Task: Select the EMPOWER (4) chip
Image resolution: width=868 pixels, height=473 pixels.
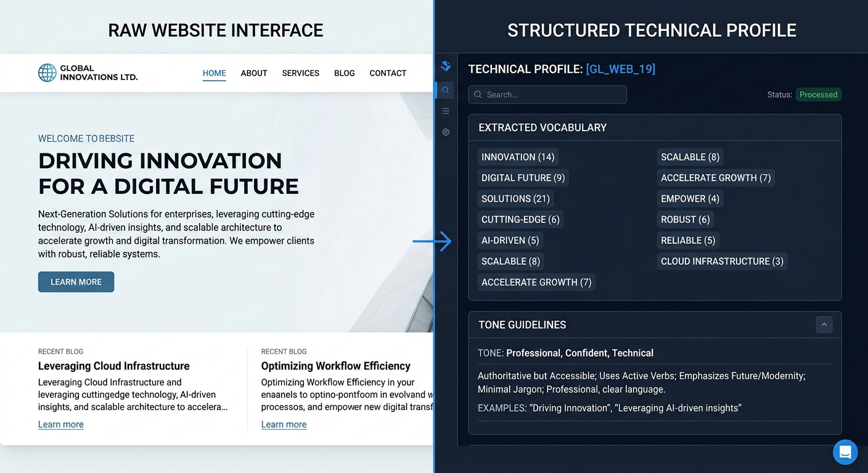Action: coord(690,199)
